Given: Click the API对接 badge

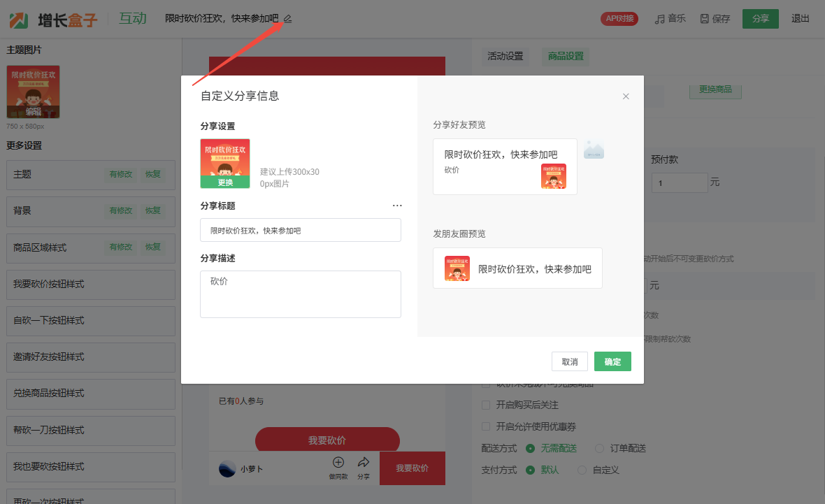Looking at the screenshot, I should (619, 19).
